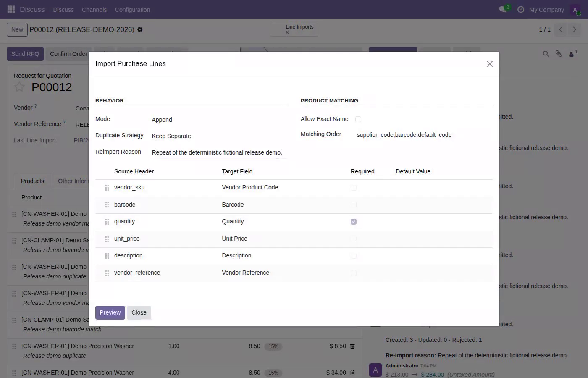
Task: Click the Preview button
Action: (x=110, y=312)
